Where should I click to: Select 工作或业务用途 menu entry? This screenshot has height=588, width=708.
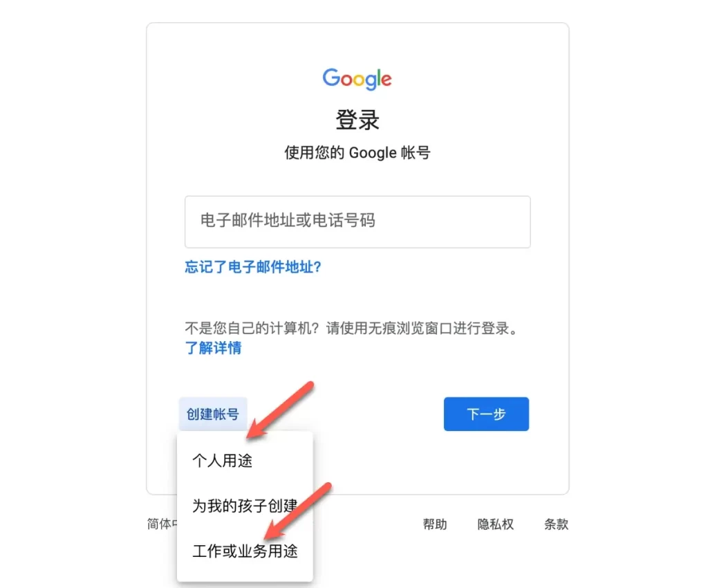click(244, 551)
